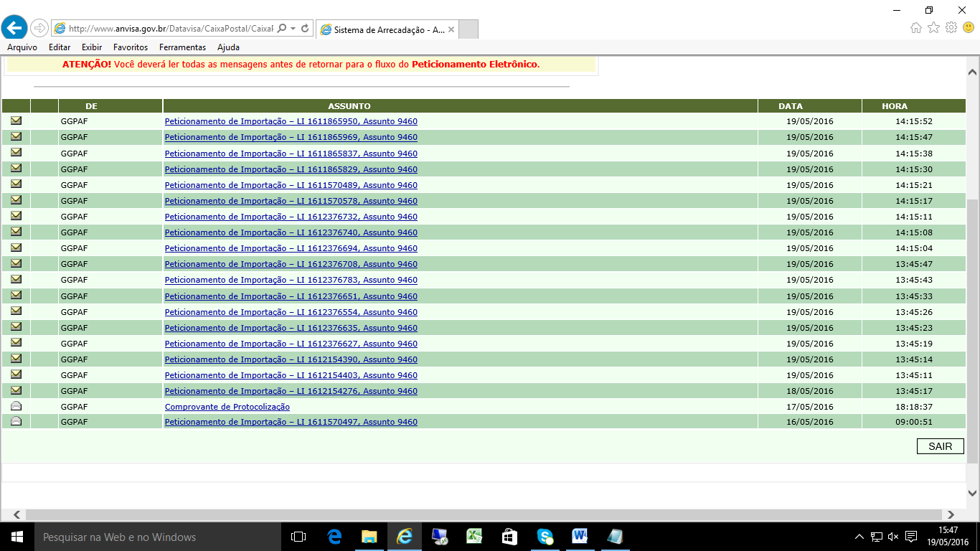Click time 14:15:52 in HORA column
The image size is (980, 551).
[x=913, y=121]
